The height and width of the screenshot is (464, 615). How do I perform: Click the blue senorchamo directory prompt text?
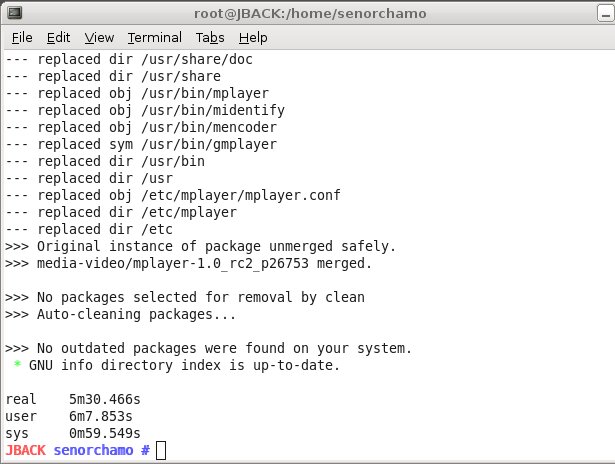[x=93, y=450]
